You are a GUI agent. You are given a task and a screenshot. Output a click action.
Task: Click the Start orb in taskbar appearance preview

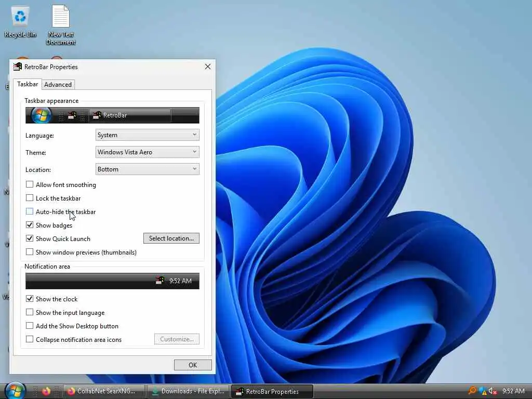[41, 115]
